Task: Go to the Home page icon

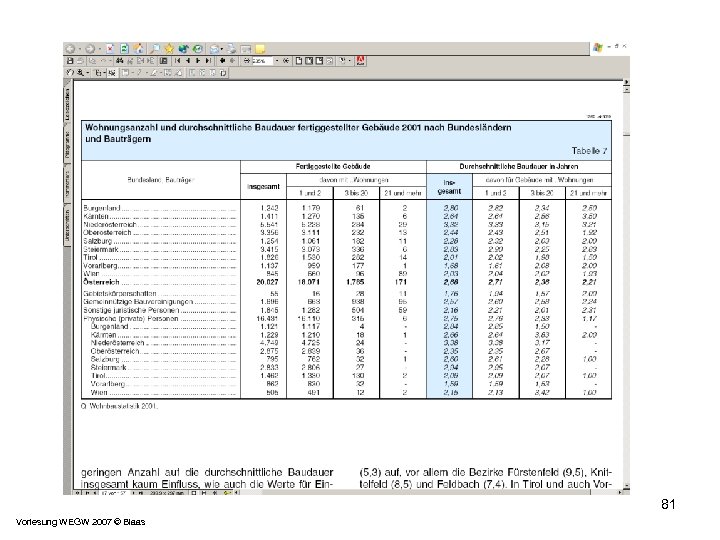Action: 138,49
